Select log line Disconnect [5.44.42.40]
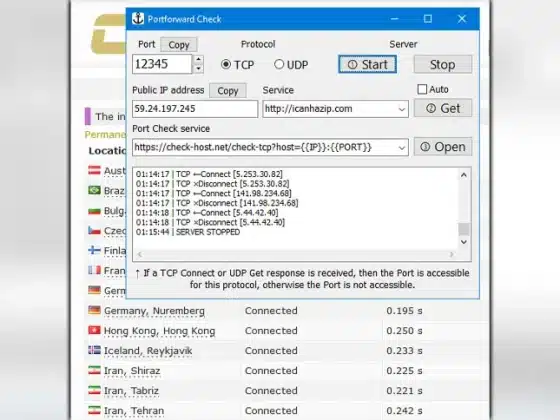The image size is (560, 420). click(x=210, y=222)
